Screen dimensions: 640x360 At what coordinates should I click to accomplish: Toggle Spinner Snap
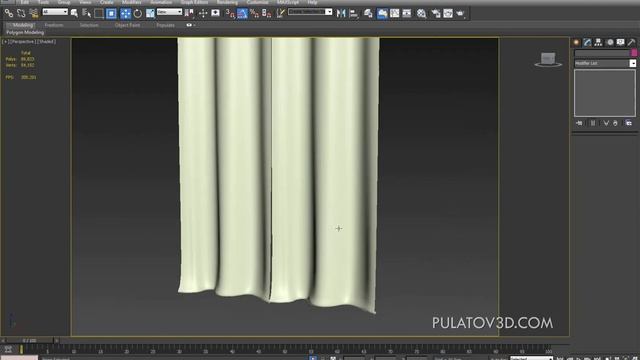[x=267, y=13]
